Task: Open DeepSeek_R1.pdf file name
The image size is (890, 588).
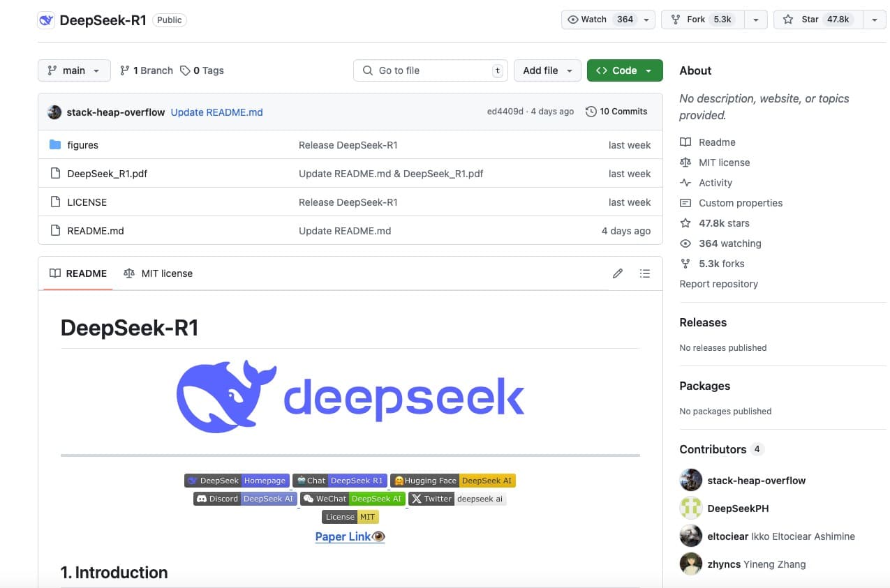Action: 107,174
